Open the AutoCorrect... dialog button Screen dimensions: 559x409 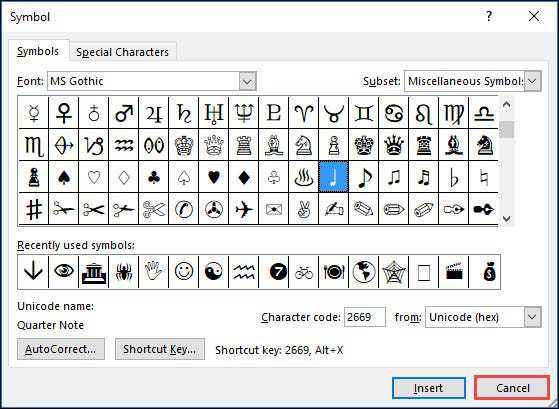[x=61, y=349]
